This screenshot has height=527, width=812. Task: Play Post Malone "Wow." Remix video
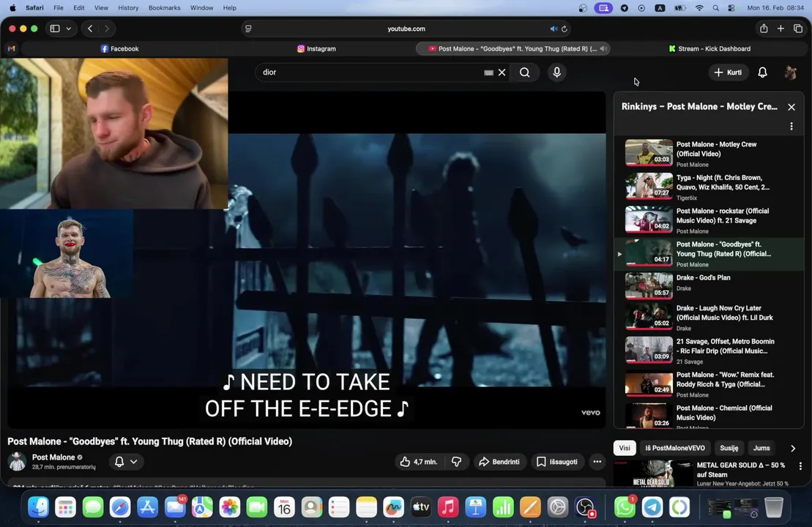tap(707, 384)
